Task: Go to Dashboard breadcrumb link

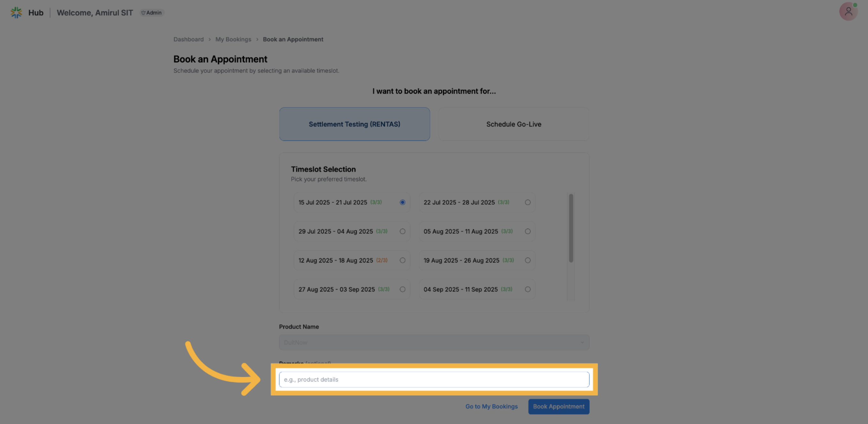Action: (x=188, y=40)
